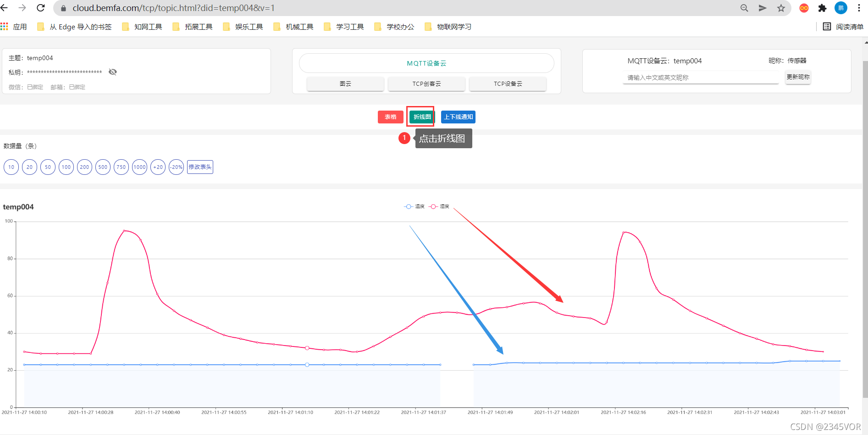Click the 折线图 line chart button
This screenshot has width=868, height=435.
coord(422,117)
